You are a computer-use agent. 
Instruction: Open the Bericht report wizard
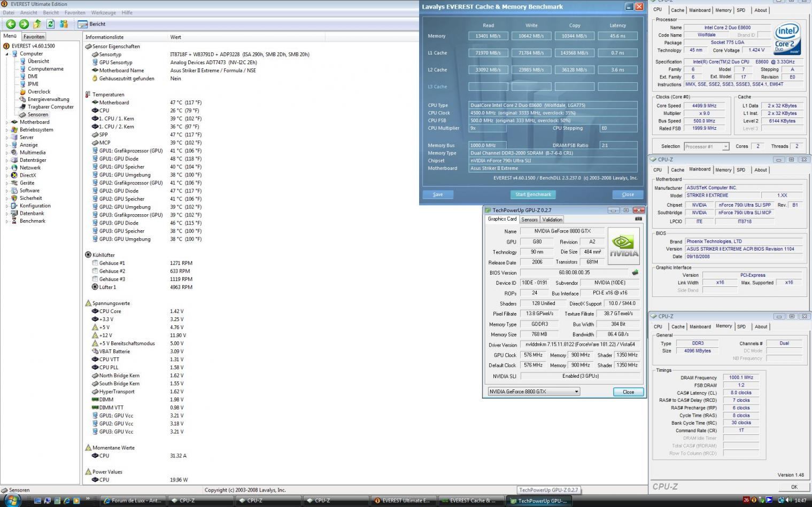click(x=92, y=24)
